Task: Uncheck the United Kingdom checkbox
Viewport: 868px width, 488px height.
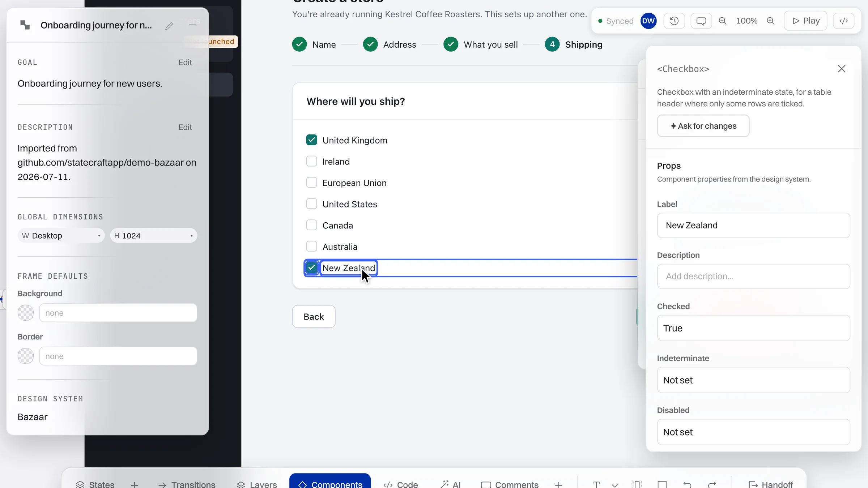Action: pos(311,140)
